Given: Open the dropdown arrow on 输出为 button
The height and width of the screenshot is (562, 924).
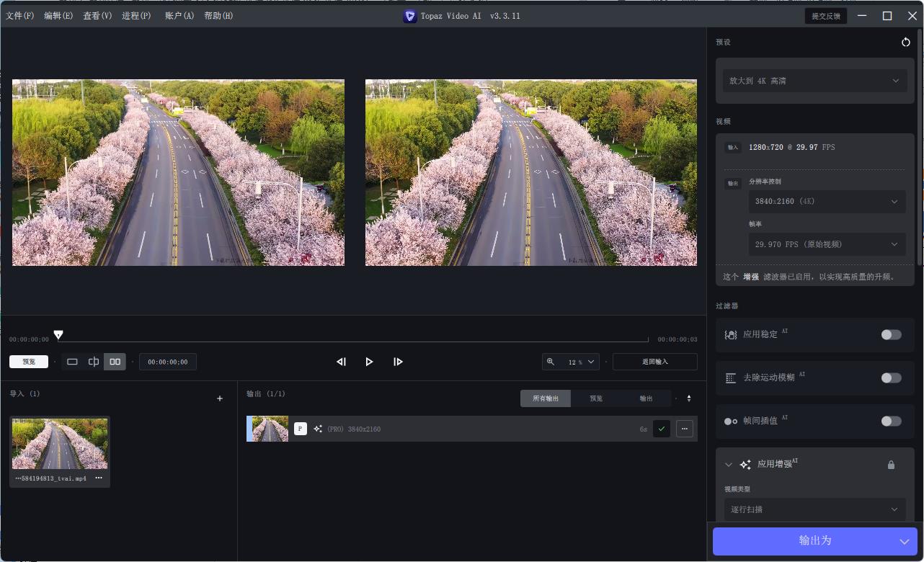Looking at the screenshot, I should click(x=905, y=541).
